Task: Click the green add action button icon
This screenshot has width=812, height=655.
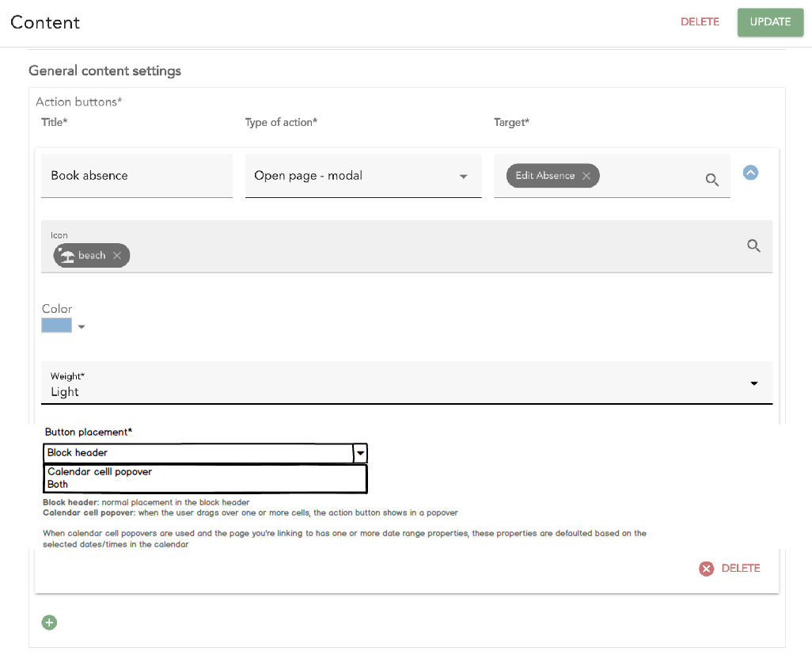Action: [x=49, y=623]
